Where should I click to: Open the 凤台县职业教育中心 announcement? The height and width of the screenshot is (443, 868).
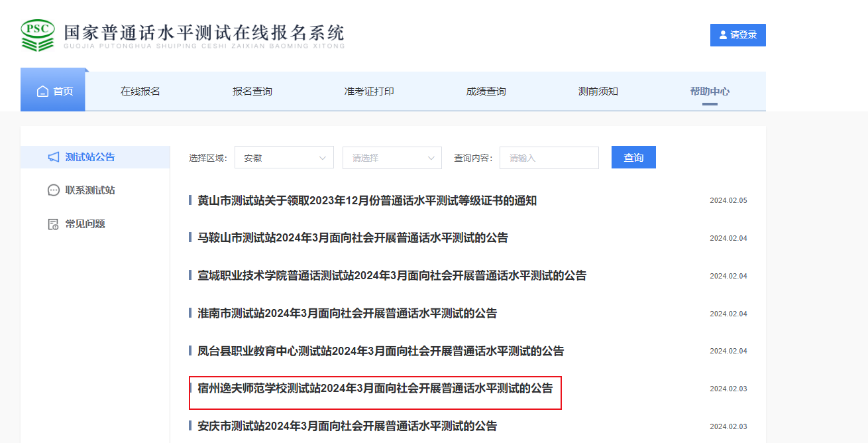point(381,351)
